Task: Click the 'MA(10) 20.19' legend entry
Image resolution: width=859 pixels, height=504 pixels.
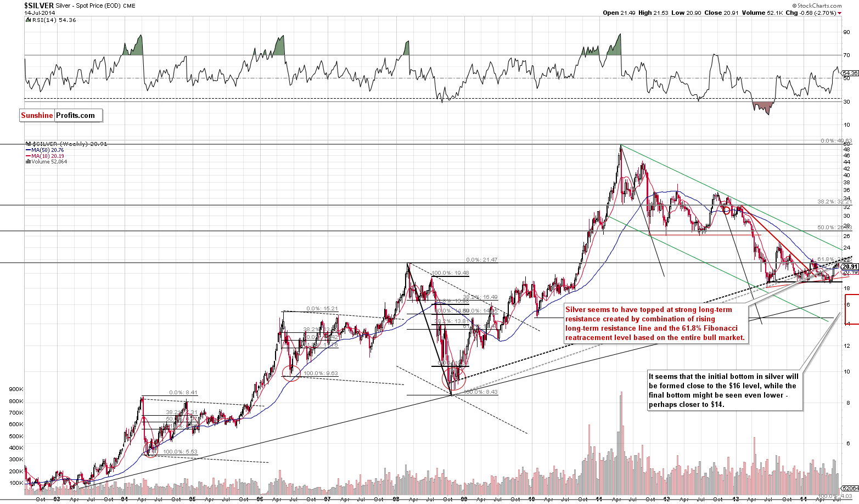Action: tap(48, 156)
